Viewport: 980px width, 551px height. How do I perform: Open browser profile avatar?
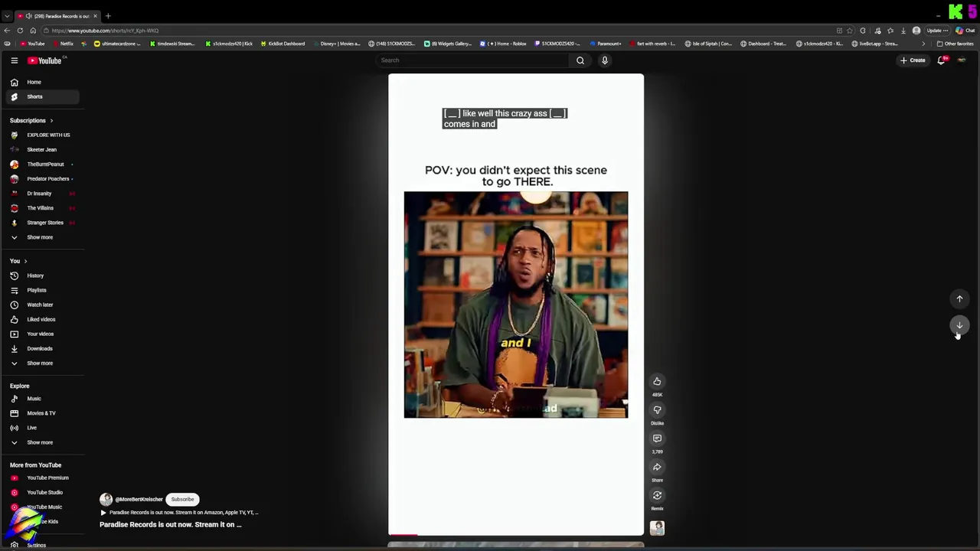916,31
